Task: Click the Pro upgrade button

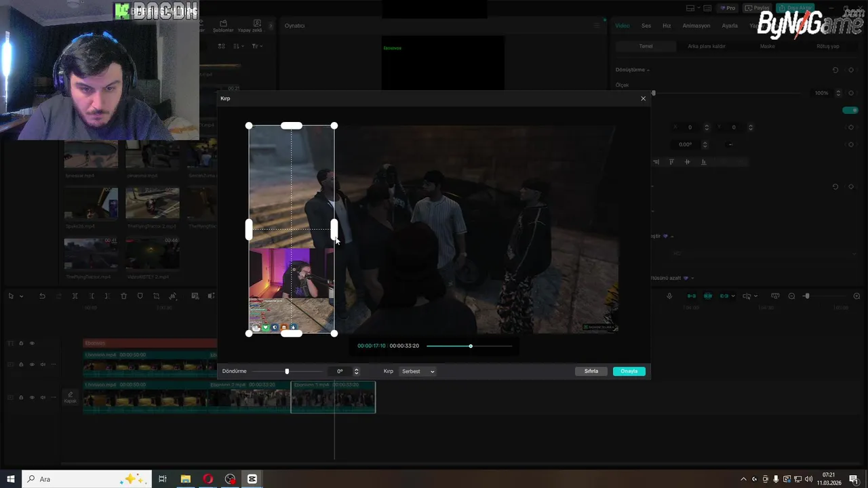Action: (729, 8)
